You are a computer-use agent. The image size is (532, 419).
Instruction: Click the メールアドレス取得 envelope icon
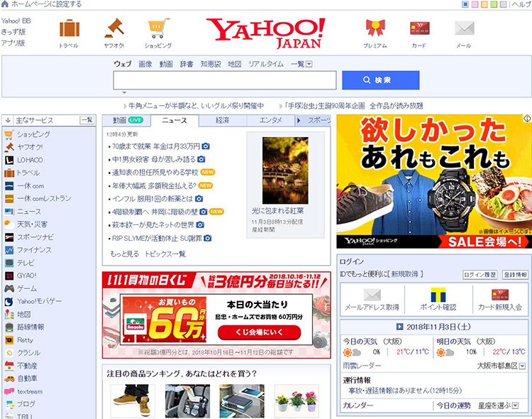click(372, 294)
